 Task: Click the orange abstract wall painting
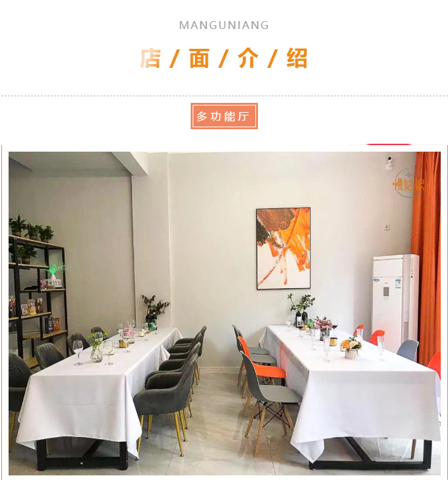(283, 249)
